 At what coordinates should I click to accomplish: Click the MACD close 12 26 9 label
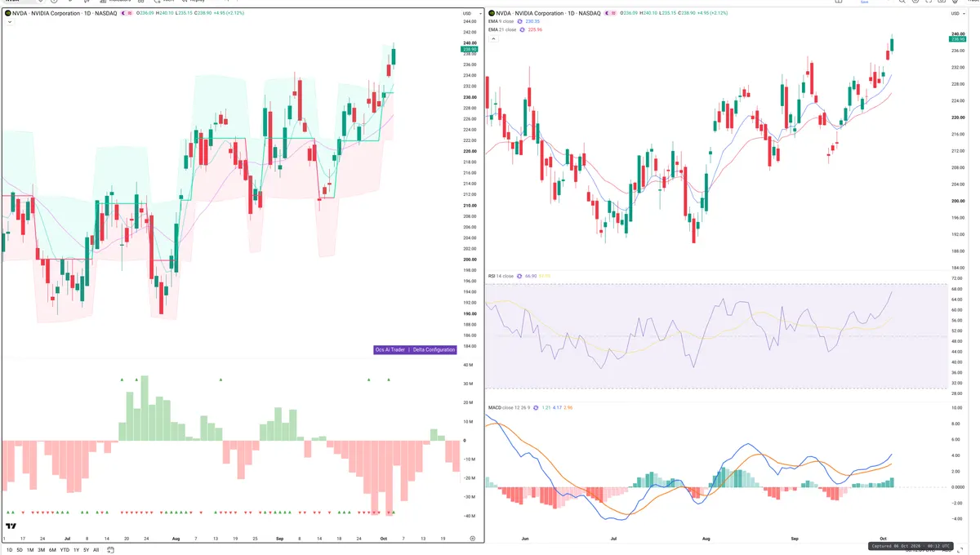[511, 407]
